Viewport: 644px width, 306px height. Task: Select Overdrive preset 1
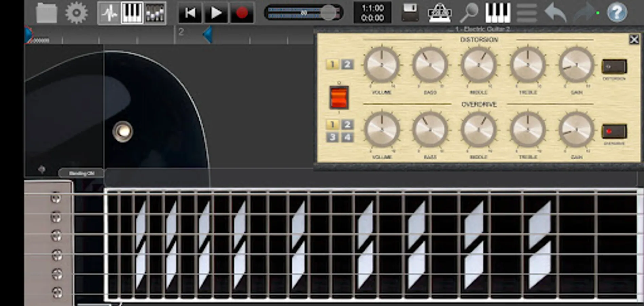tap(333, 124)
